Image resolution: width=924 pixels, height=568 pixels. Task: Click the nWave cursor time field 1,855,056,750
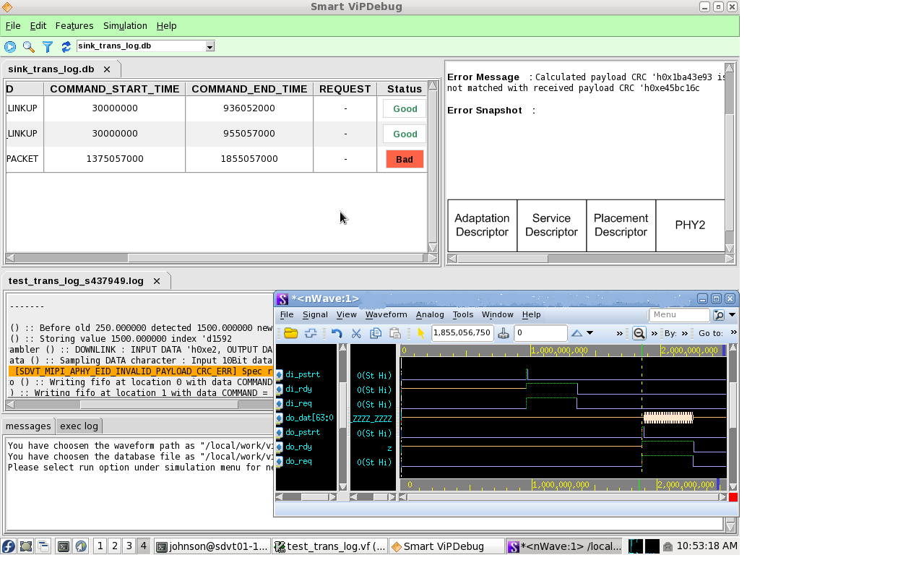[462, 333]
